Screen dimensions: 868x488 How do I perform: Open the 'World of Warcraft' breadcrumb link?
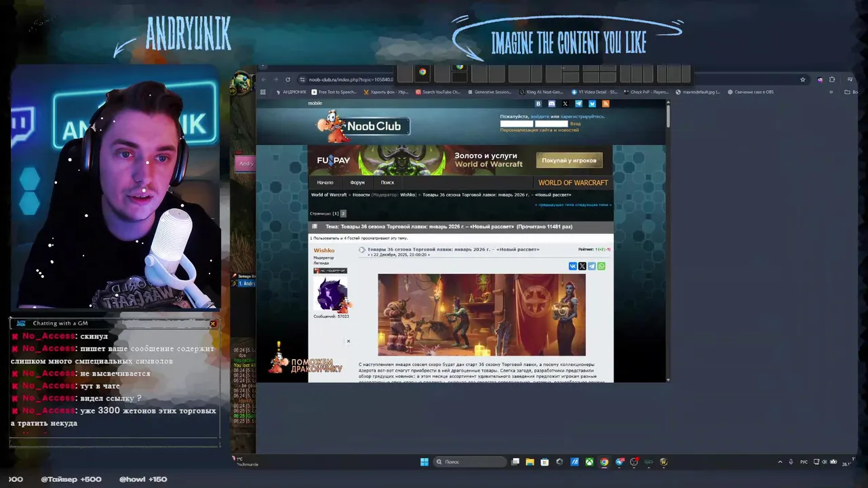(329, 195)
